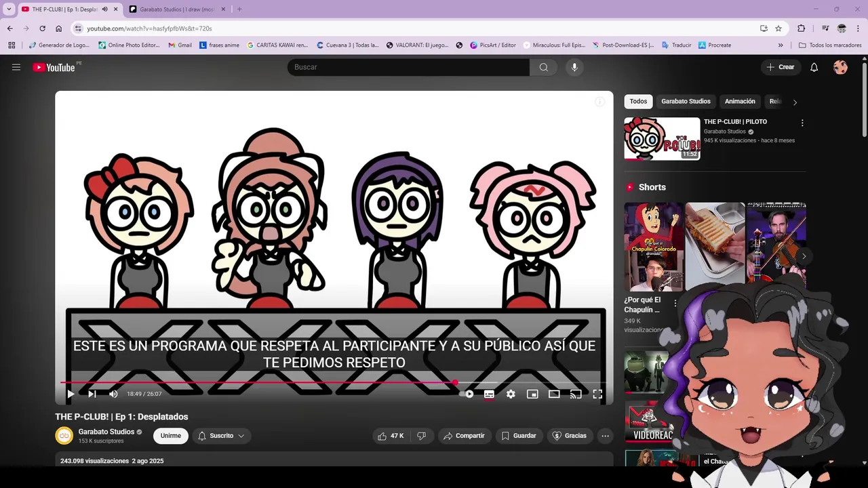This screenshot has width=868, height=488.
Task: Mute the video volume
Action: (113, 394)
